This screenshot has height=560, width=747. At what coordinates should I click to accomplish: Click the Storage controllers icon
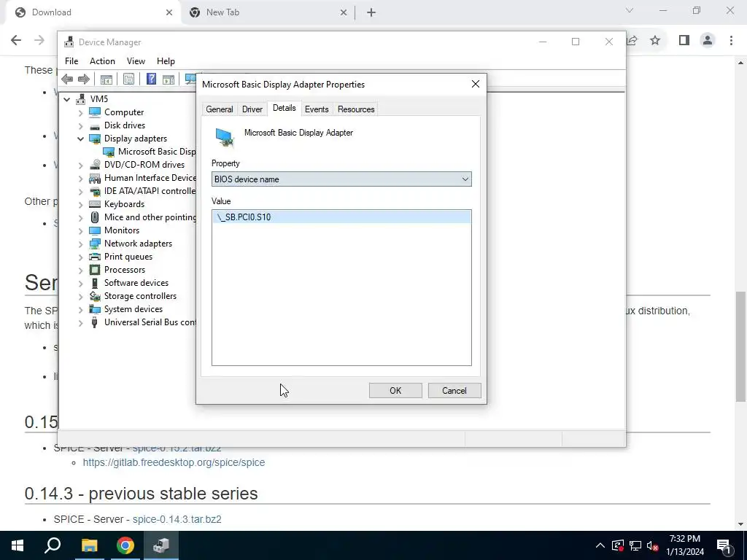95,296
